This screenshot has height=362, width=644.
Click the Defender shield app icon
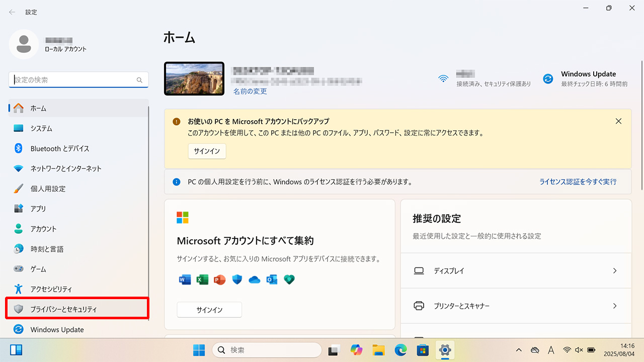click(237, 280)
